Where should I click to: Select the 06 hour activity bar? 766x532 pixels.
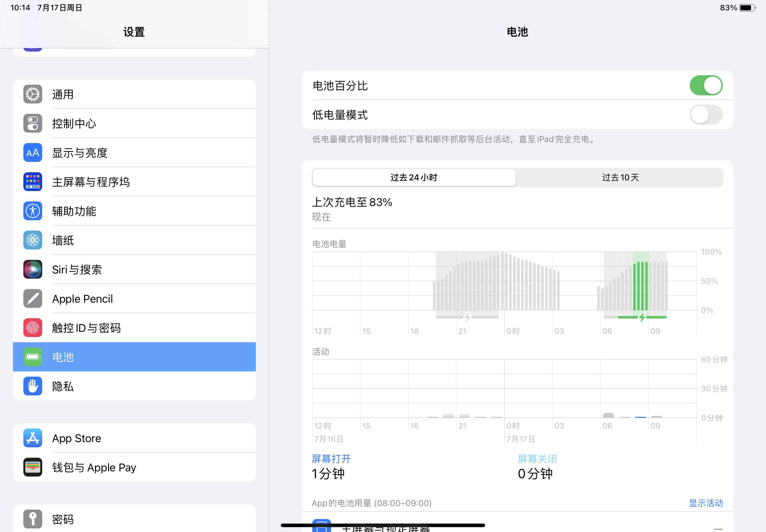[608, 415]
